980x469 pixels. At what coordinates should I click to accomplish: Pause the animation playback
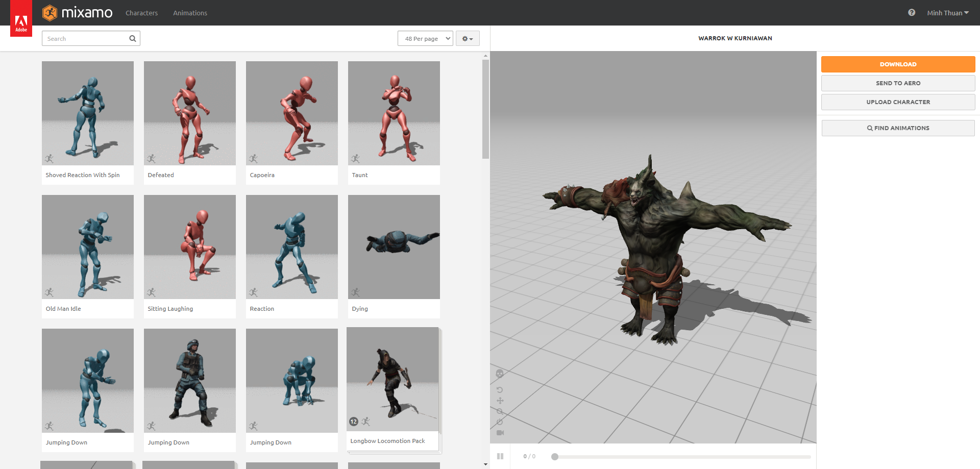500,456
